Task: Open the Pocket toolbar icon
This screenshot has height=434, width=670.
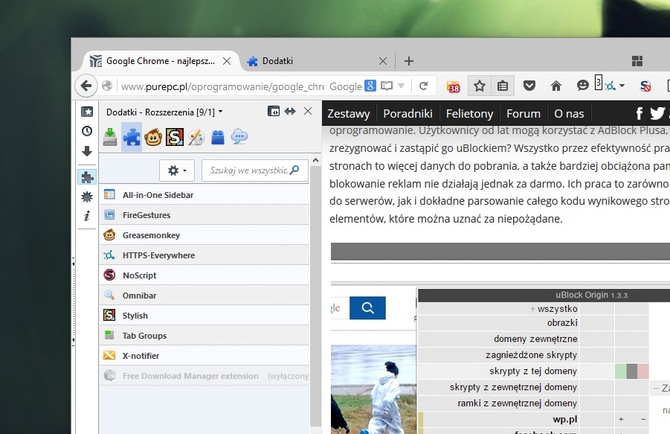Action: (x=529, y=86)
